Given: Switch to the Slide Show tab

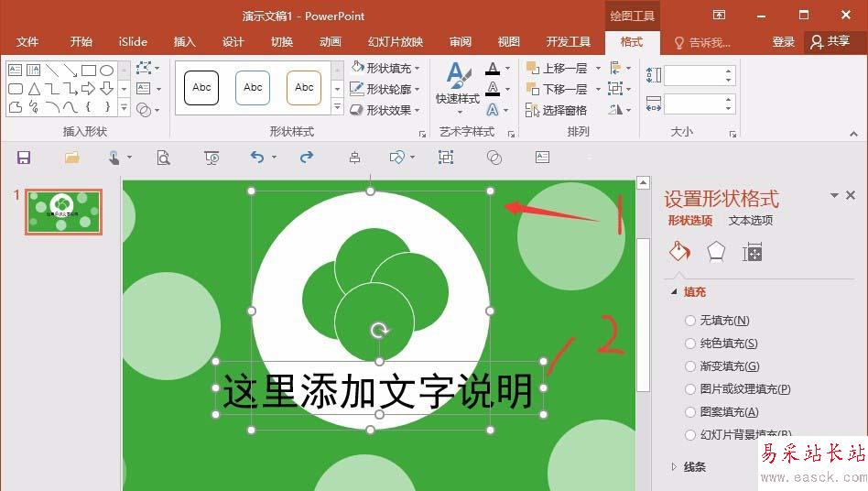Looking at the screenshot, I should click(396, 41).
